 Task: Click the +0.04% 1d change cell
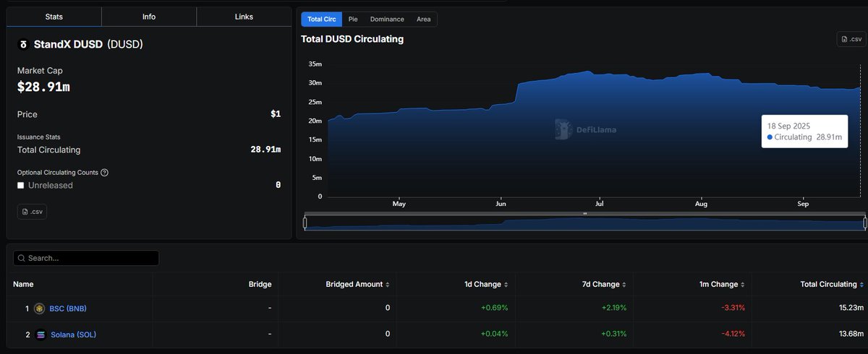(495, 334)
